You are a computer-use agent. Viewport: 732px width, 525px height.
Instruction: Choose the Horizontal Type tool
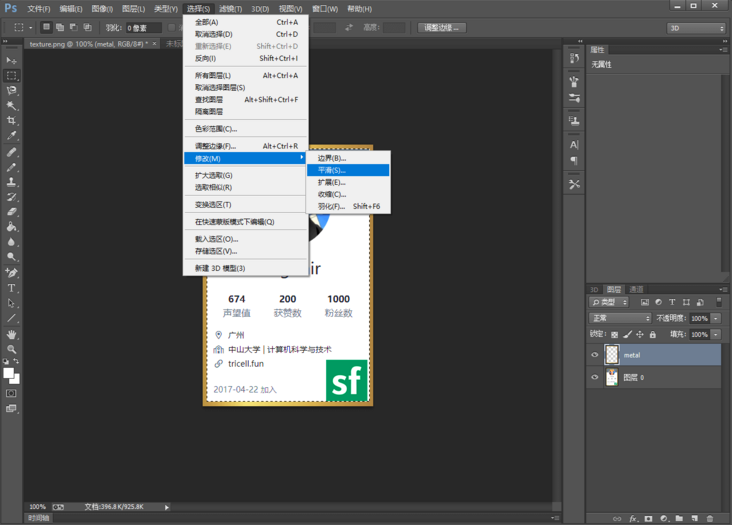point(12,288)
